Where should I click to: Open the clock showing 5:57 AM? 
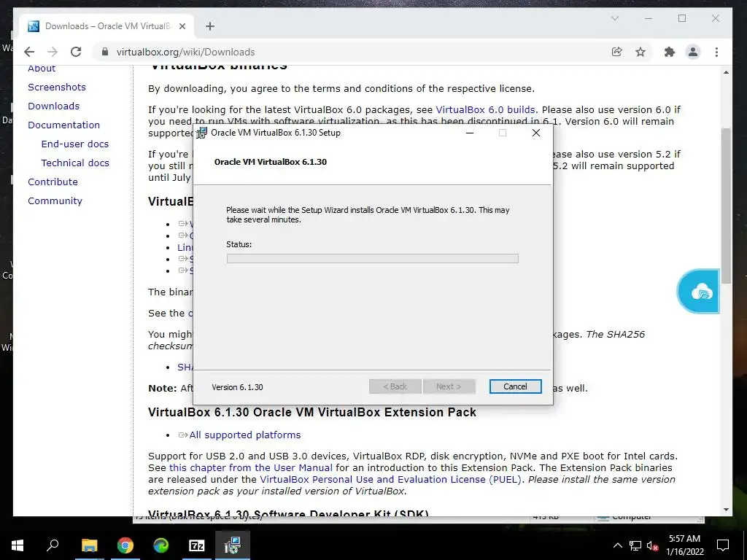pyautogui.click(x=684, y=545)
